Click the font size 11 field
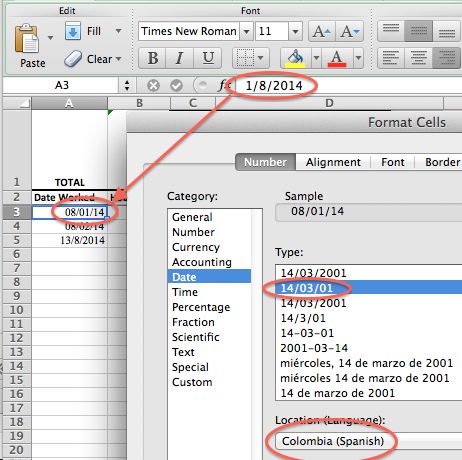This screenshot has width=462, height=460. pyautogui.click(x=272, y=31)
